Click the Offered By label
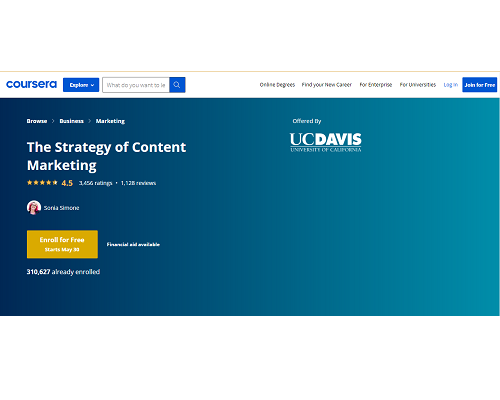 click(x=307, y=121)
